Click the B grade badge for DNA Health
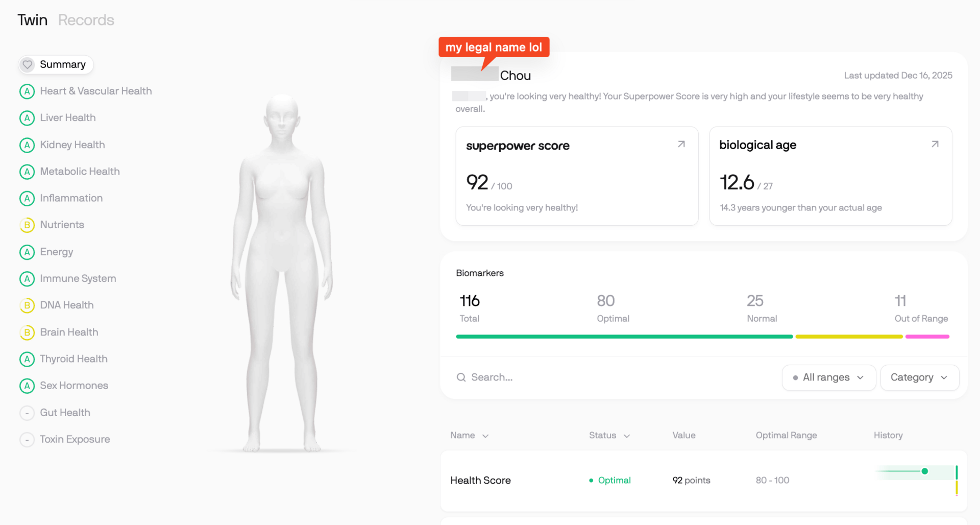Screen dimensions: 980x525 coord(27,305)
